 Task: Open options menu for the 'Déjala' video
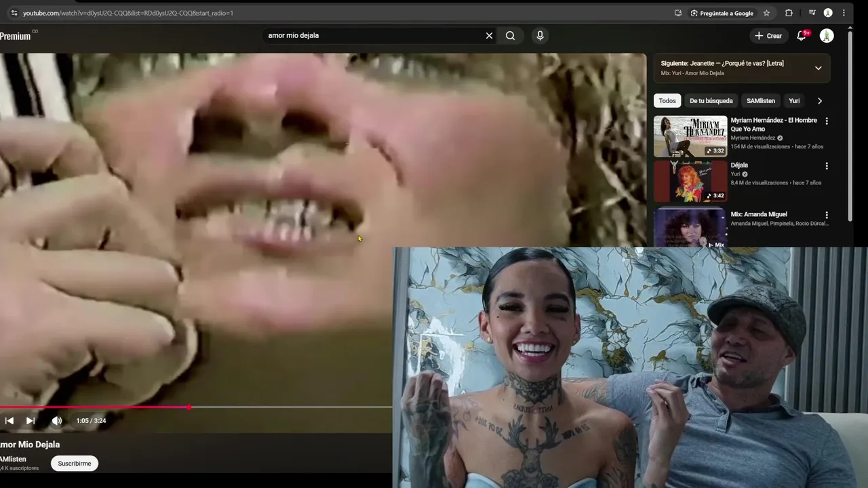(826, 166)
